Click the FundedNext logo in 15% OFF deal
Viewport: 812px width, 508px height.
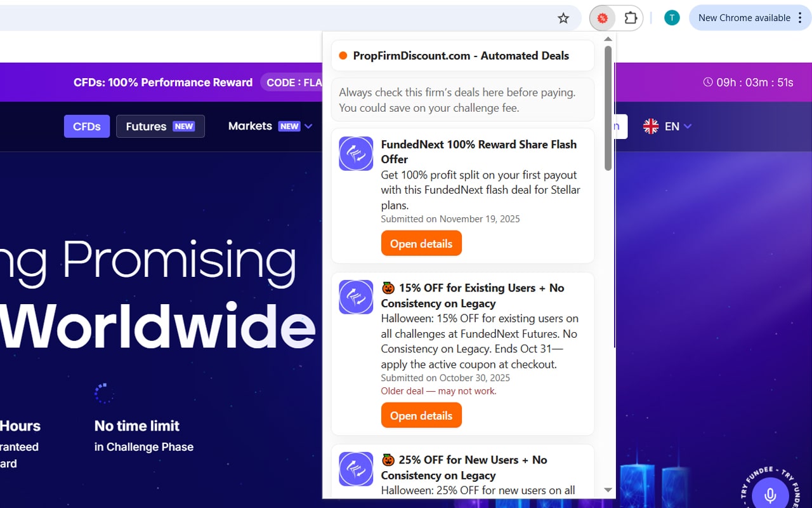356,297
